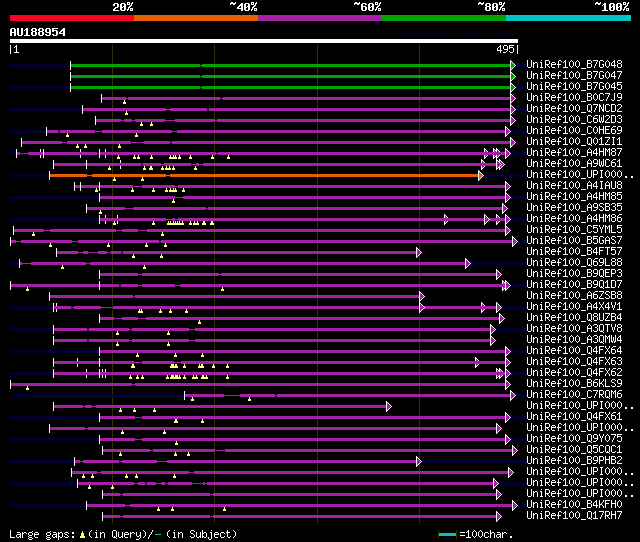The height and width of the screenshot is (542, 640).
Task: Select the UniRef100_Q9Y075 label
Action: (x=574, y=439)
